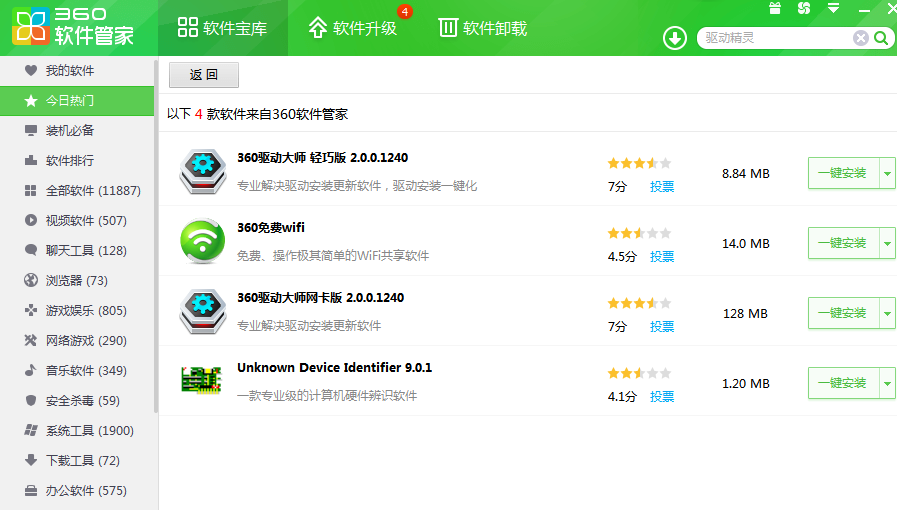
Task: Click the globe icon beside 浏览器
Action: pos(31,280)
